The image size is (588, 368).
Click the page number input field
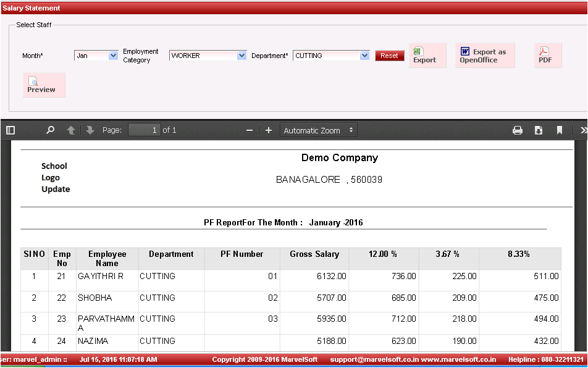[x=144, y=130]
